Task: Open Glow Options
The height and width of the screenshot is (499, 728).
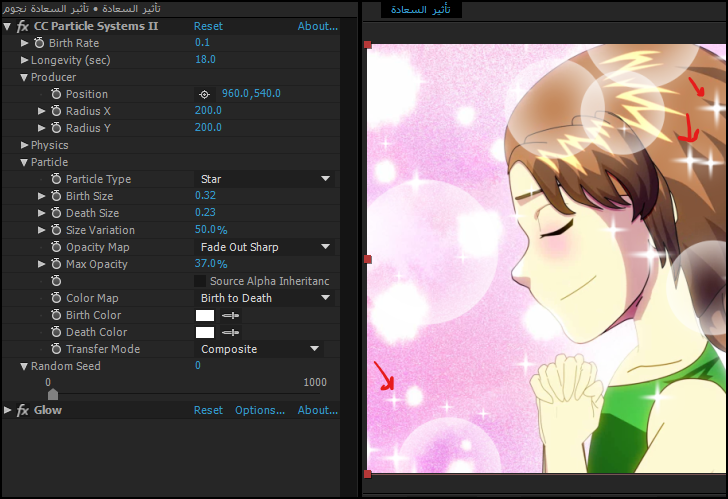Action: pos(260,410)
